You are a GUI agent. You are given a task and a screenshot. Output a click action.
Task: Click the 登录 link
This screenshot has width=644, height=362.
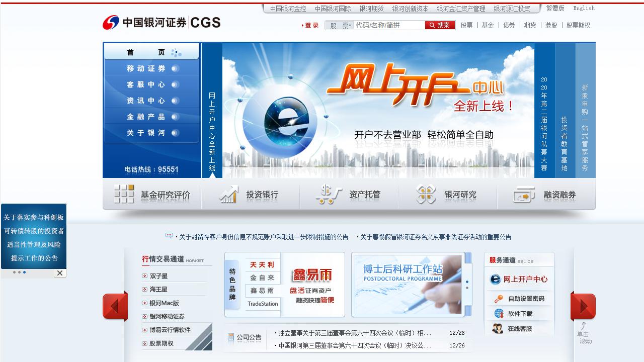[310, 25]
